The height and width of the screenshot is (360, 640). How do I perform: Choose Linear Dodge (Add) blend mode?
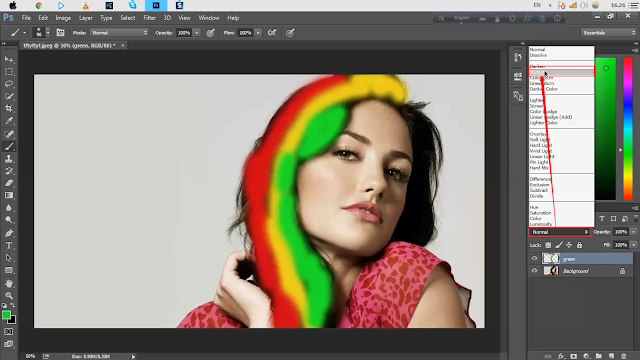click(551, 117)
